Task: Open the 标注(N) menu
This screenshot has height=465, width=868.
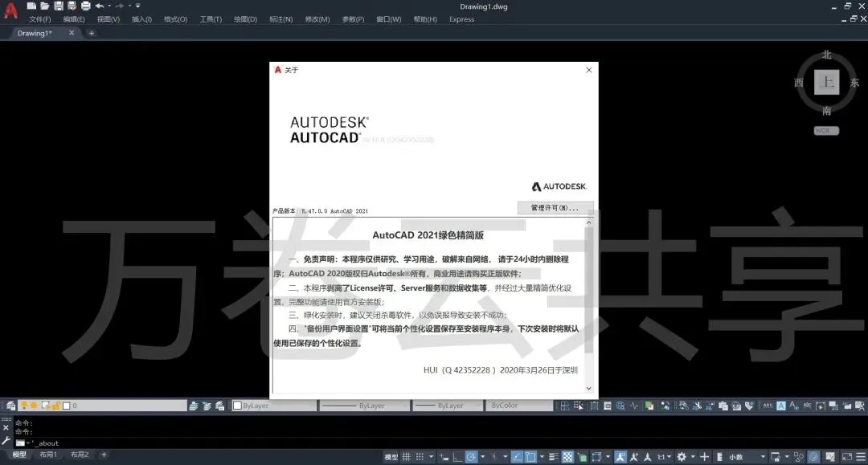Action: click(x=280, y=19)
